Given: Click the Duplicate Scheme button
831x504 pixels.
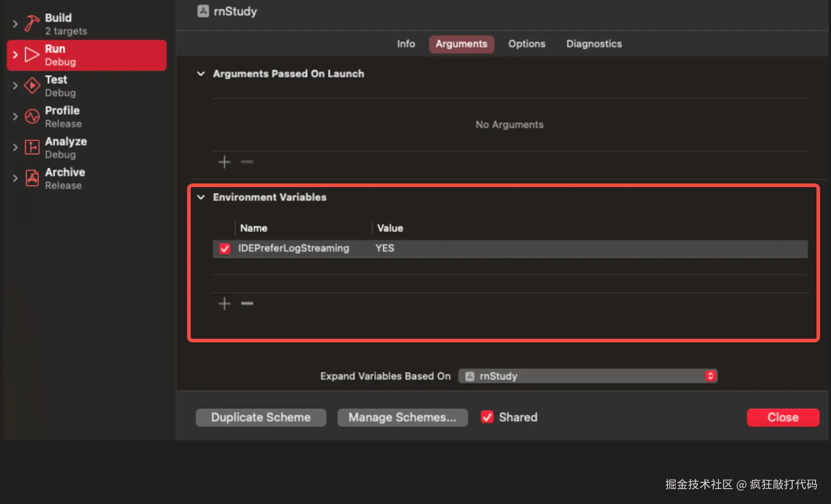Looking at the screenshot, I should [261, 417].
